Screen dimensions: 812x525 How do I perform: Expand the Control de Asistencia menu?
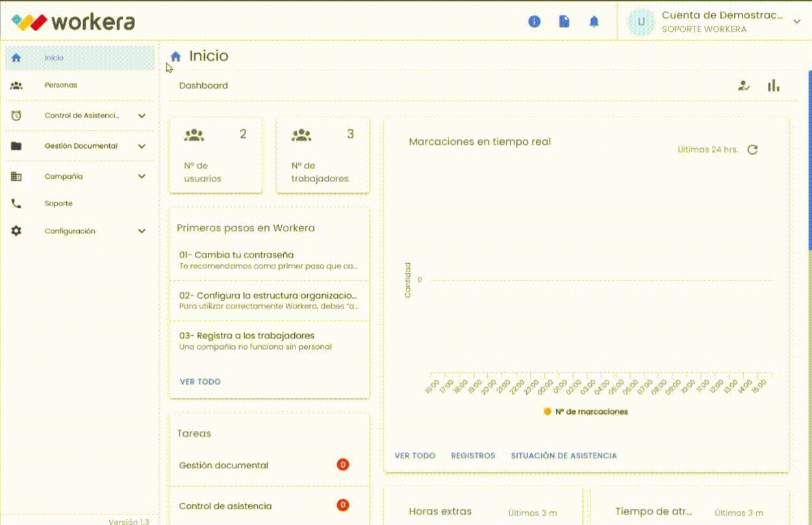(x=142, y=116)
